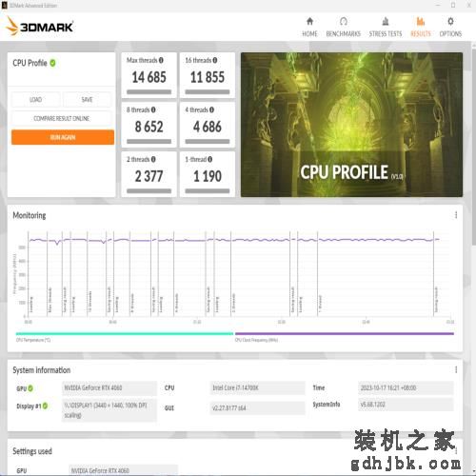Click the Settings used heading
This screenshot has width=476, height=476.
point(32,451)
